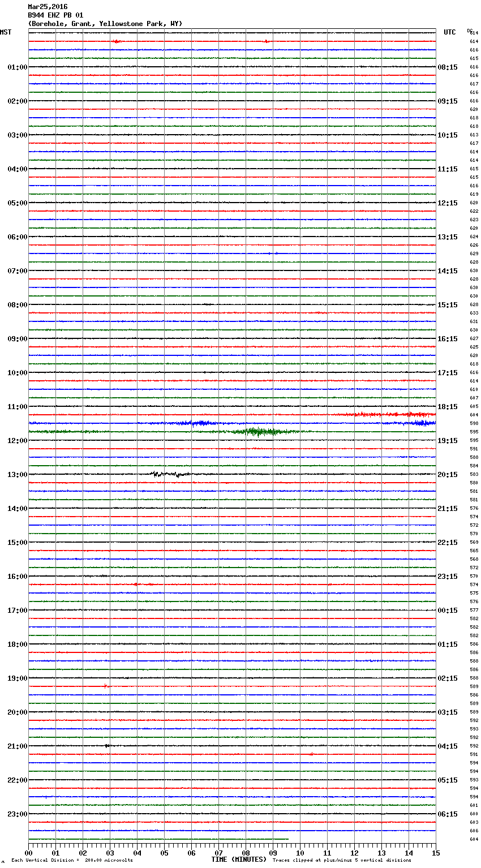Click the TIME (MINUTES) axis title
Screen dimensions: 481x868
click(x=239, y=860)
